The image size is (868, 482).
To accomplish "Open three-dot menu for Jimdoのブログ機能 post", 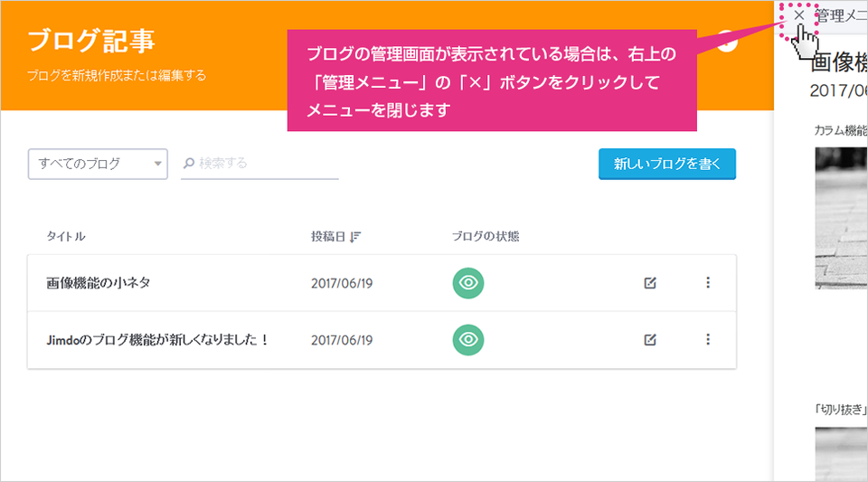I will point(707,339).
